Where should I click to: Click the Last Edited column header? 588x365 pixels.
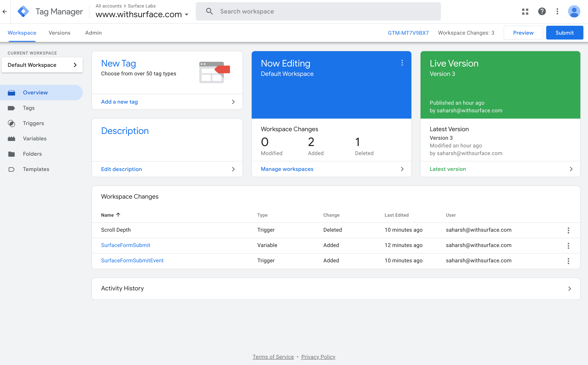click(396, 215)
